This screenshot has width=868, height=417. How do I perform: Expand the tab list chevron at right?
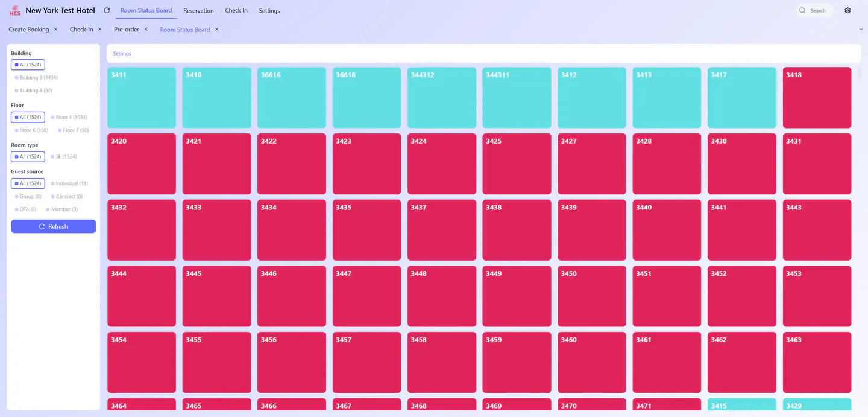[x=861, y=29]
